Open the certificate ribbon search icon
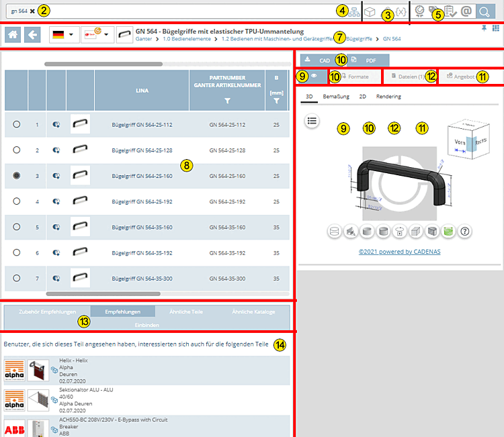Image resolution: width=504 pixels, height=437 pixels. (x=419, y=11)
